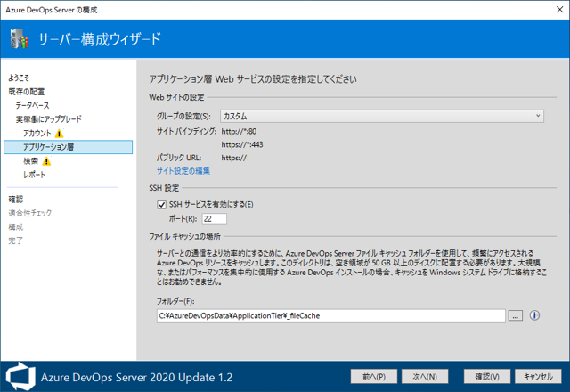Click the info icon beside folder field
The height and width of the screenshot is (392, 570).
tap(534, 315)
